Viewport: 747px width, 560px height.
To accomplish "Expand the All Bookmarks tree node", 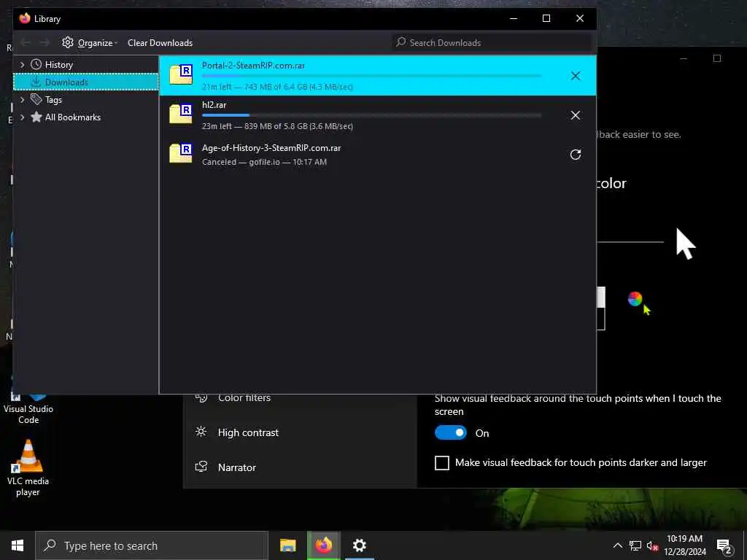I will pyautogui.click(x=22, y=117).
